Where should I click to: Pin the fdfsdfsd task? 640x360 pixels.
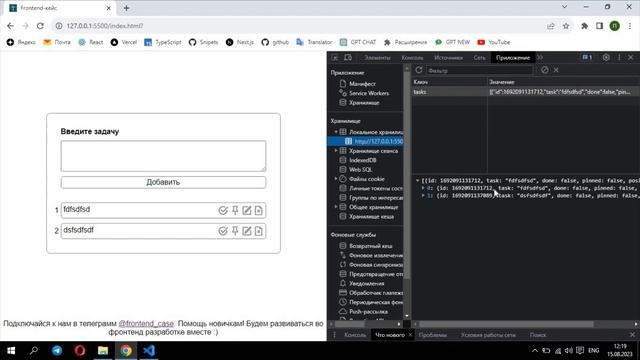[x=235, y=210]
